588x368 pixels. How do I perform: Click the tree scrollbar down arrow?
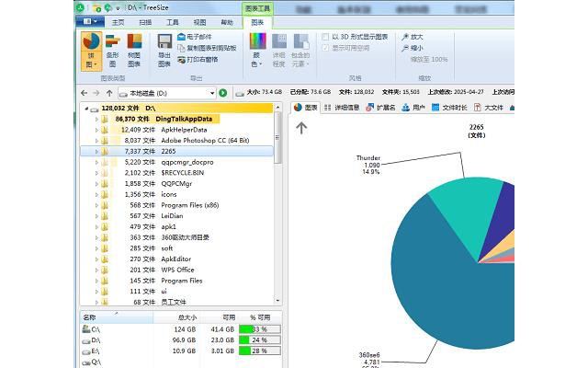(277, 301)
